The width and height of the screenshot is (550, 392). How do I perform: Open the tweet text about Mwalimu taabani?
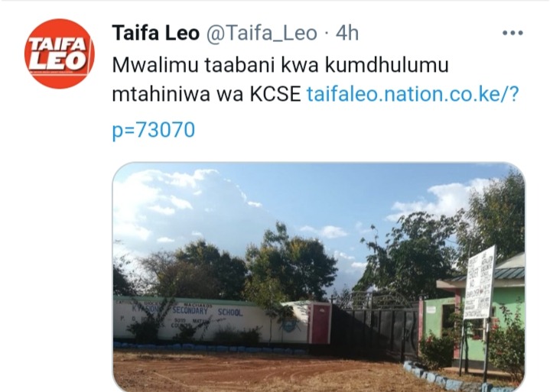click(x=280, y=79)
